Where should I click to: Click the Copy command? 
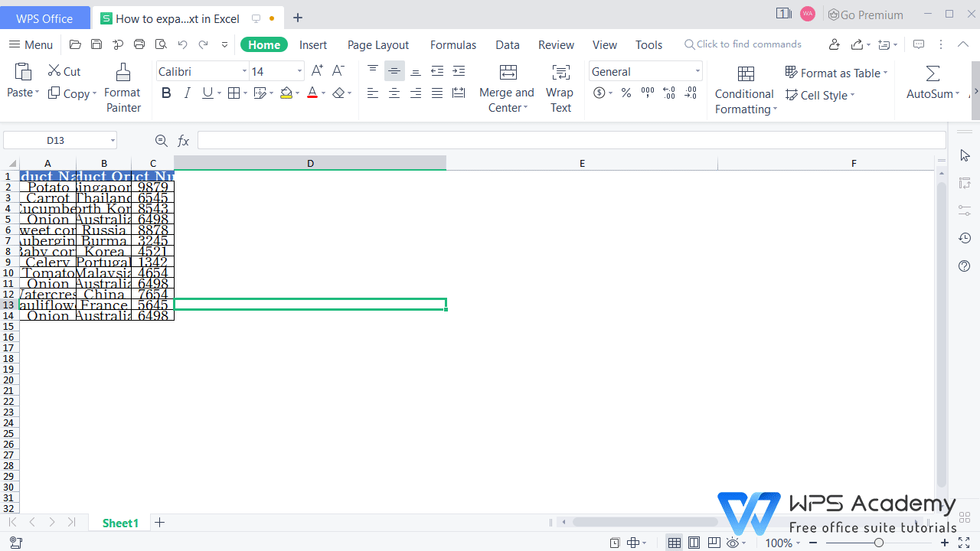pos(72,93)
